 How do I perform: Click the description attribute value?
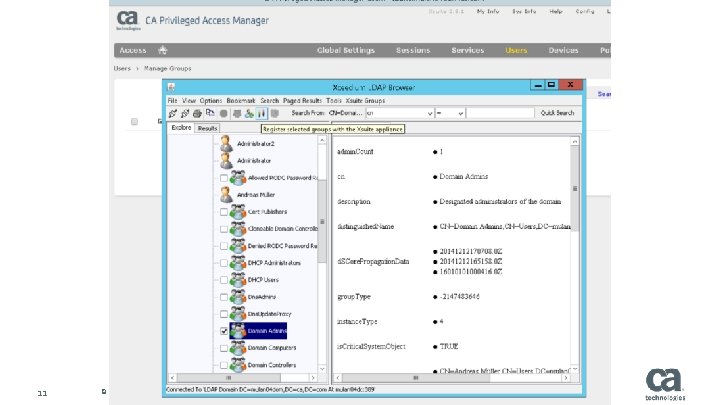pyautogui.click(x=500, y=202)
